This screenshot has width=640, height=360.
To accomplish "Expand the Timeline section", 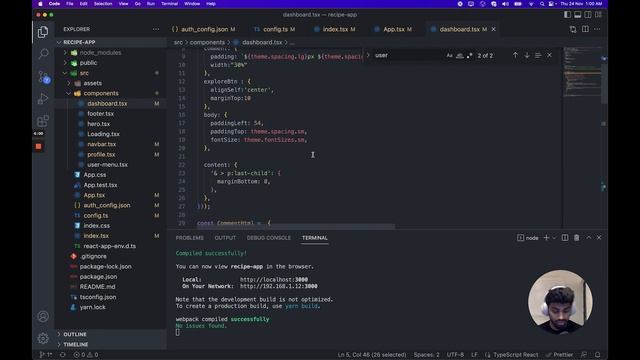I will 76,344.
